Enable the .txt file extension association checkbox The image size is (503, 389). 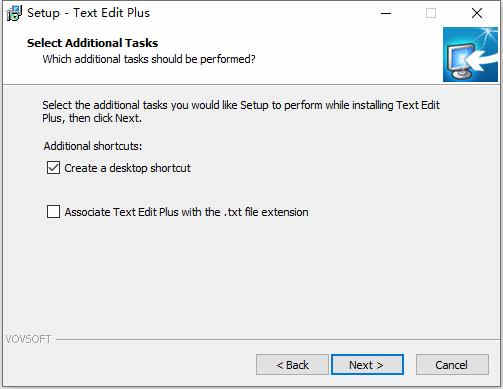53,212
